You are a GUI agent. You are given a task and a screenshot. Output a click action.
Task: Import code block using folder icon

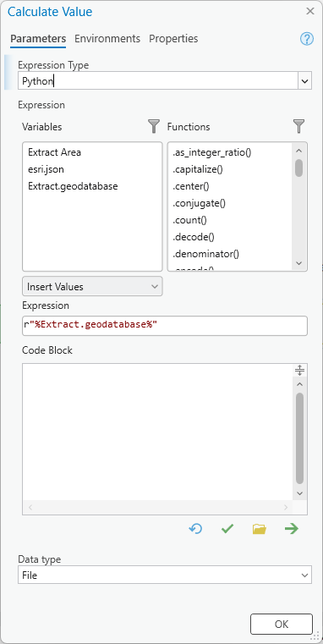point(260,529)
